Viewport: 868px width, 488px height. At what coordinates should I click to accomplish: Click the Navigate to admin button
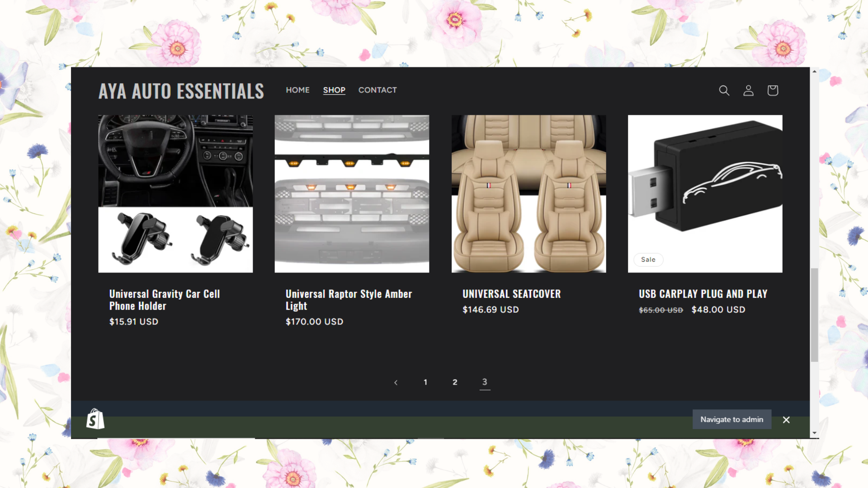[x=731, y=419]
